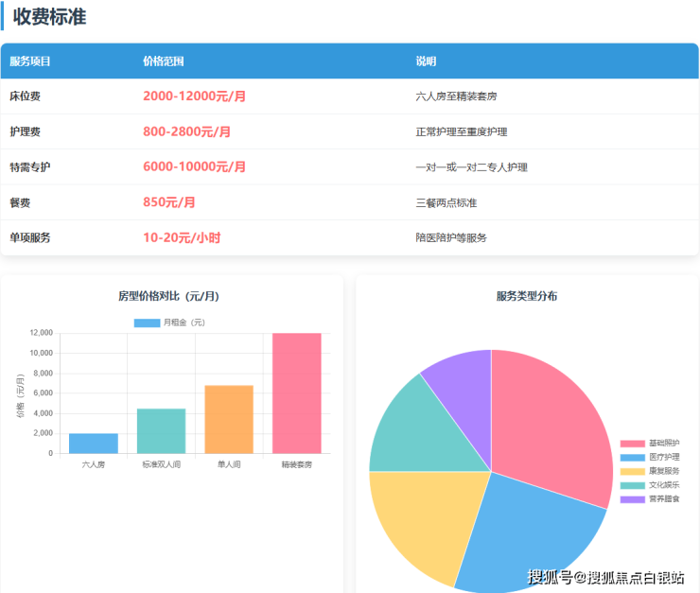The width and height of the screenshot is (700, 593).
Task: Select the 特需专护 row label
Action: (30, 167)
